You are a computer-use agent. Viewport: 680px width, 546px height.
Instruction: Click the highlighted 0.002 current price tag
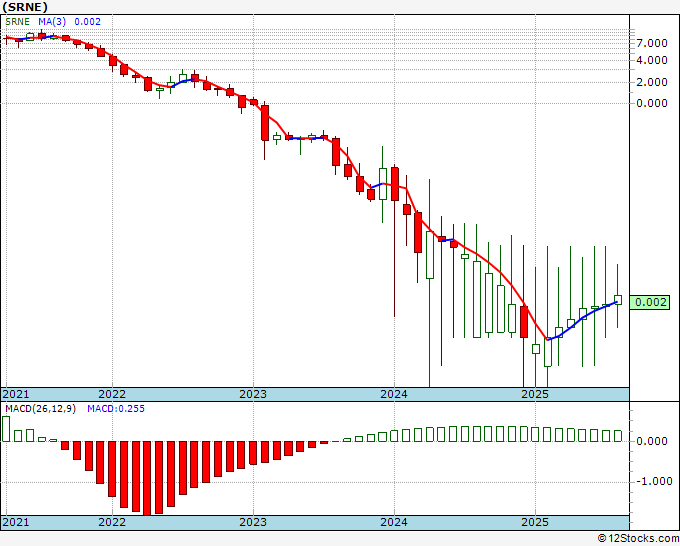pyautogui.click(x=649, y=302)
